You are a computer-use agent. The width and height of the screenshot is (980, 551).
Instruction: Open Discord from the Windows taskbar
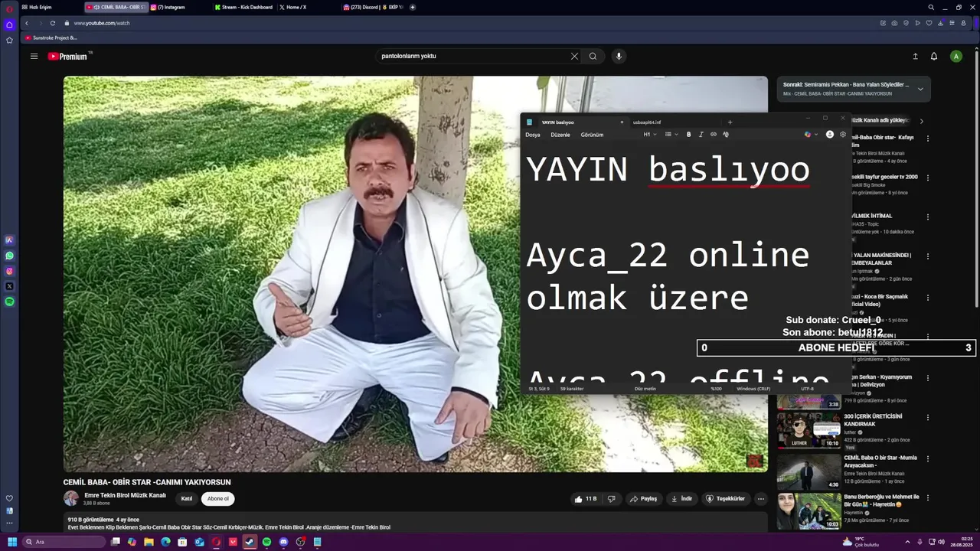(283, 542)
